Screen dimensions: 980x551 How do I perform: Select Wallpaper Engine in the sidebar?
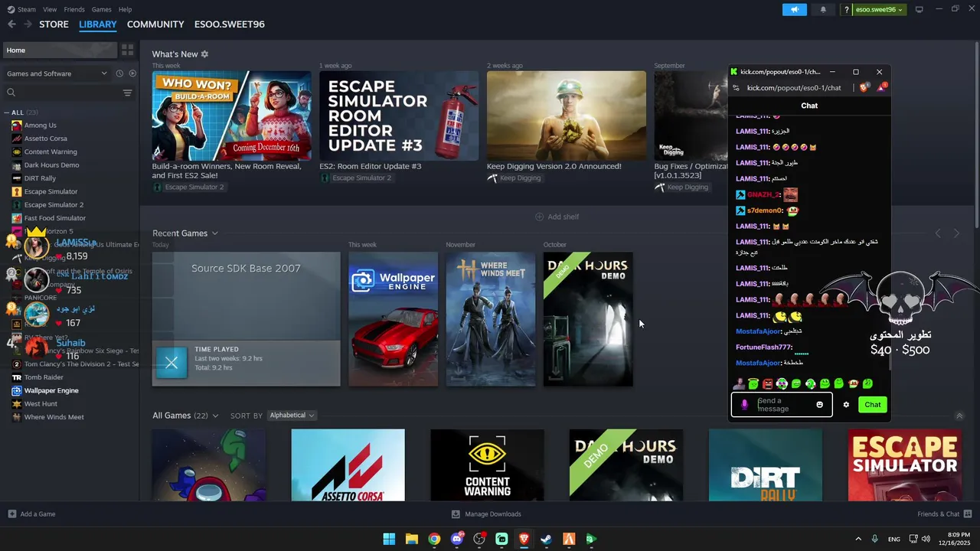(51, 390)
